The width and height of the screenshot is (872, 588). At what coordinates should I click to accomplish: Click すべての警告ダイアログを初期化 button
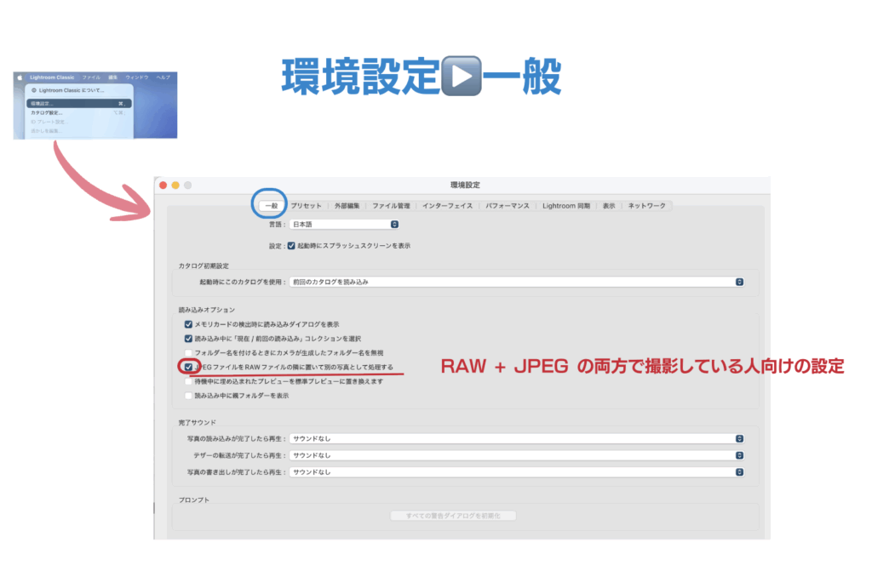pyautogui.click(x=453, y=516)
